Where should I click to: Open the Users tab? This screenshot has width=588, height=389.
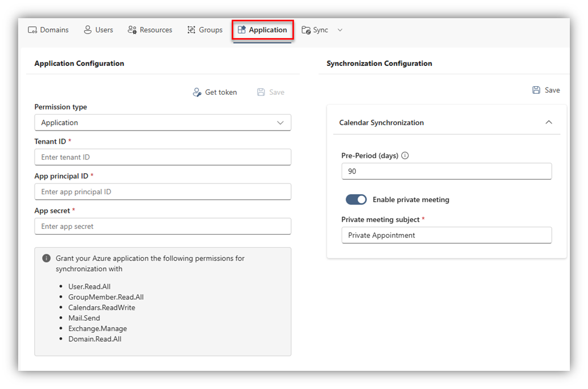click(98, 30)
